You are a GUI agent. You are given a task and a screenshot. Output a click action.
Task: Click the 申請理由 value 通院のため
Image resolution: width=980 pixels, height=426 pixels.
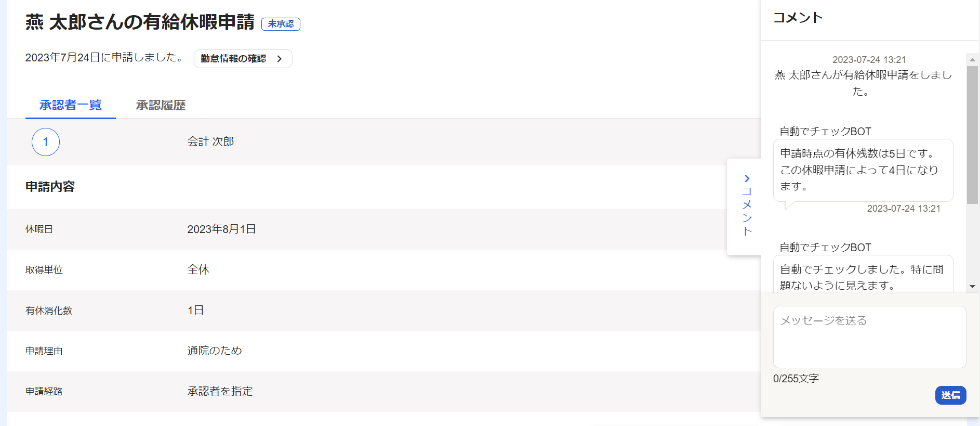(215, 351)
